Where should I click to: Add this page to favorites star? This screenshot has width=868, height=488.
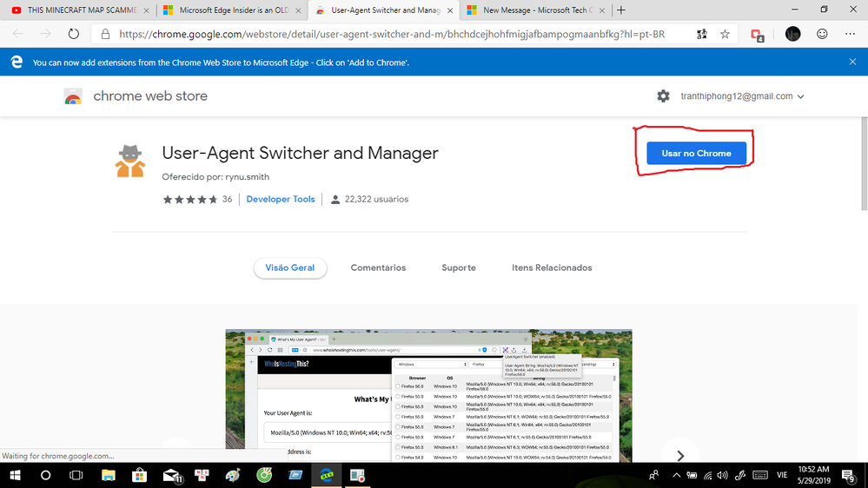coord(725,34)
